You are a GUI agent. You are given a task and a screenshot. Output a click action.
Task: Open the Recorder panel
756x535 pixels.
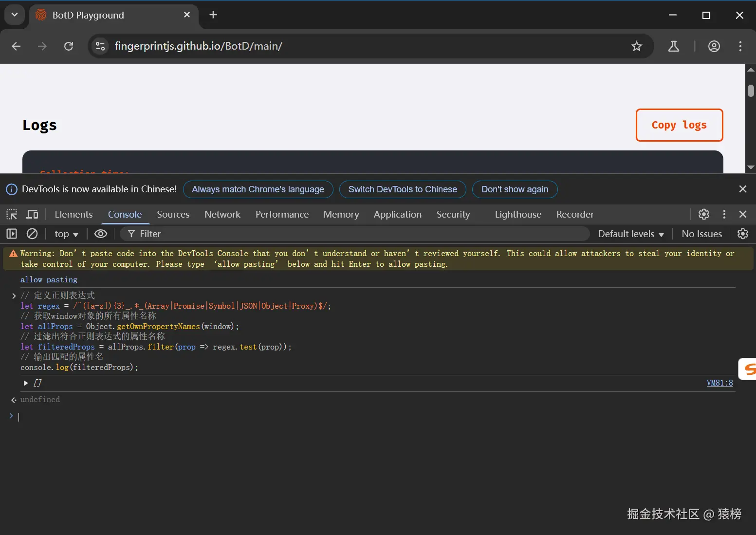575,214
